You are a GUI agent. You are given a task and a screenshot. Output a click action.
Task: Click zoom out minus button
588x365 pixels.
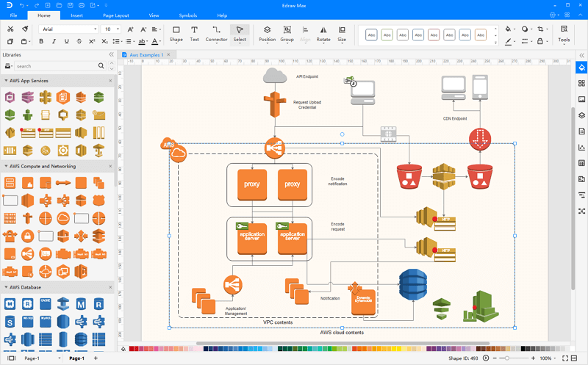click(495, 358)
